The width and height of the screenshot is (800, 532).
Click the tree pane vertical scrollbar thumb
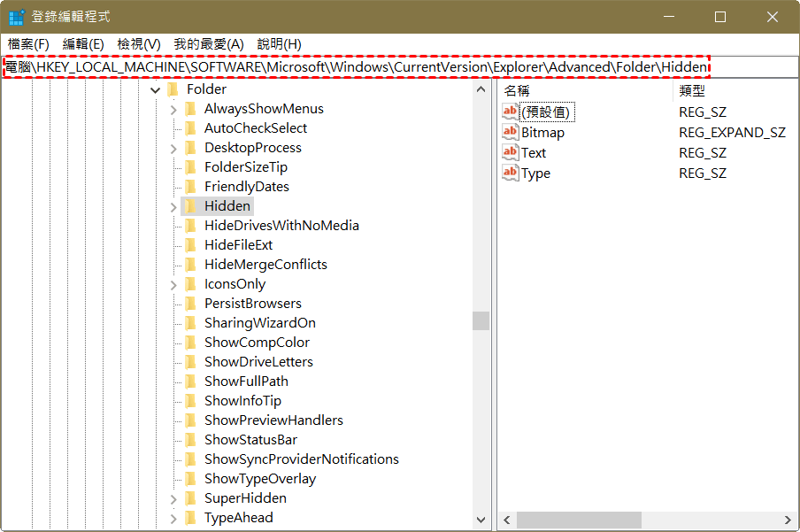(x=481, y=321)
